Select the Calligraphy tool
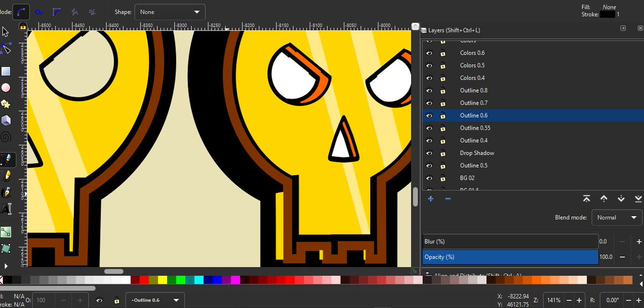644x308 pixels. (x=6, y=192)
